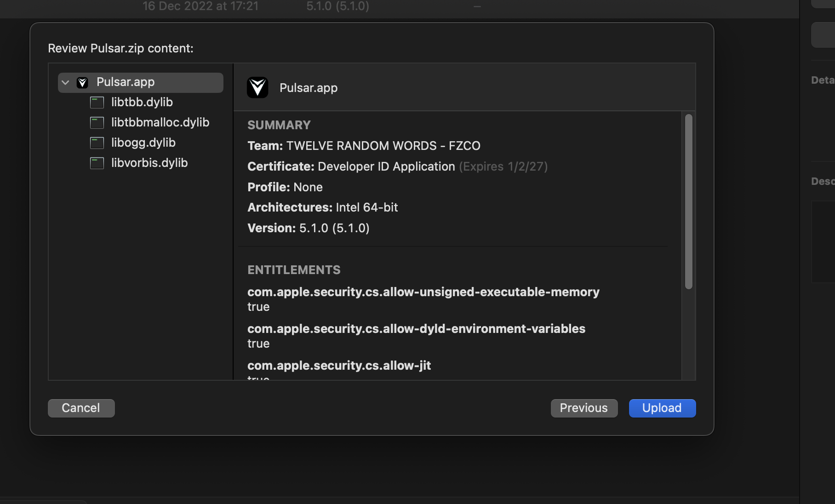Click allow-dyld-environment-variables entitlement text
The height and width of the screenshot is (504, 835).
tap(416, 329)
